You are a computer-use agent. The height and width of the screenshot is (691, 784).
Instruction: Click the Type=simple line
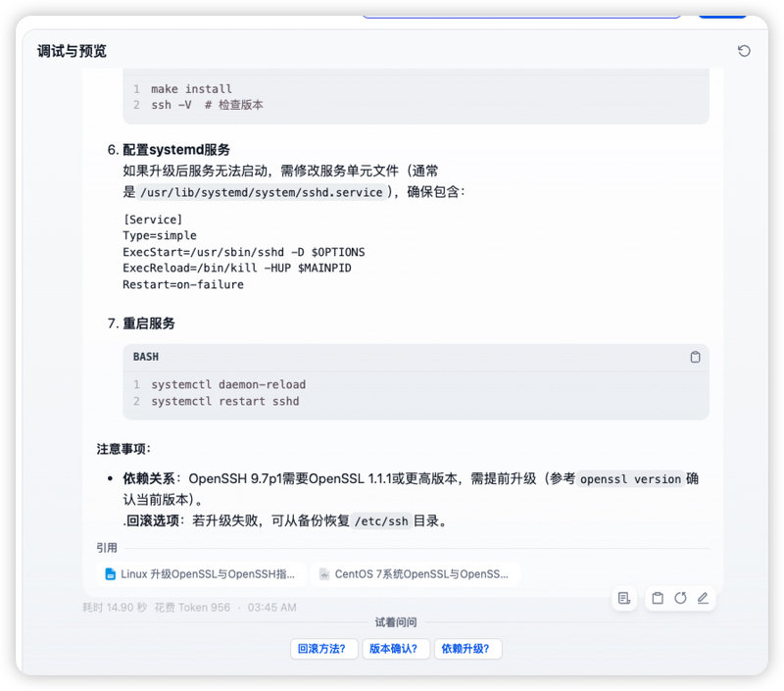pyautogui.click(x=160, y=235)
